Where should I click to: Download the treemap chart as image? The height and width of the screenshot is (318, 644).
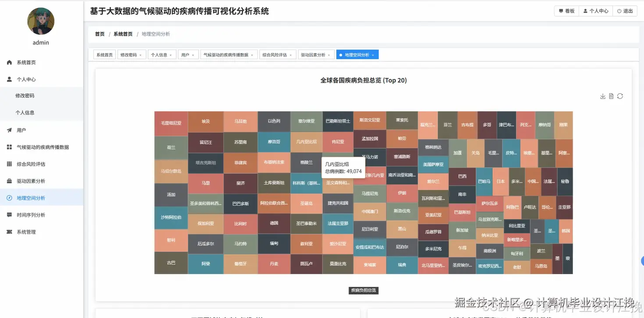pyautogui.click(x=603, y=96)
